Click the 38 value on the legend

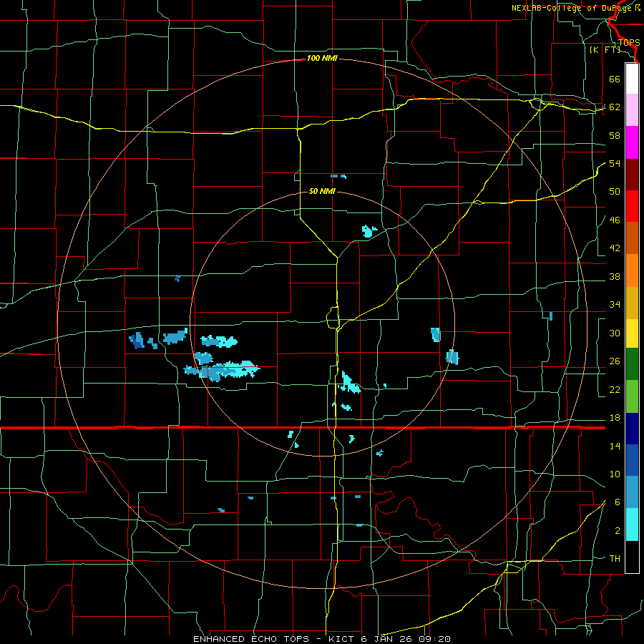point(615,277)
